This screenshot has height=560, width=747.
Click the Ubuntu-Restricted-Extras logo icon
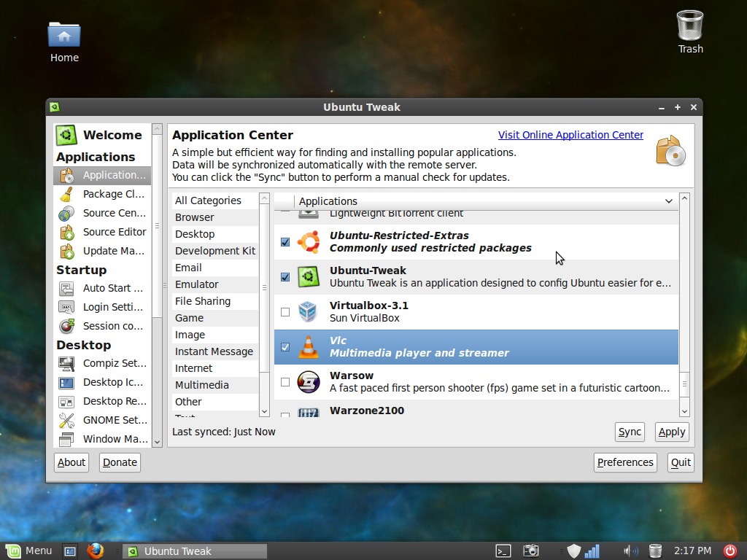309,242
